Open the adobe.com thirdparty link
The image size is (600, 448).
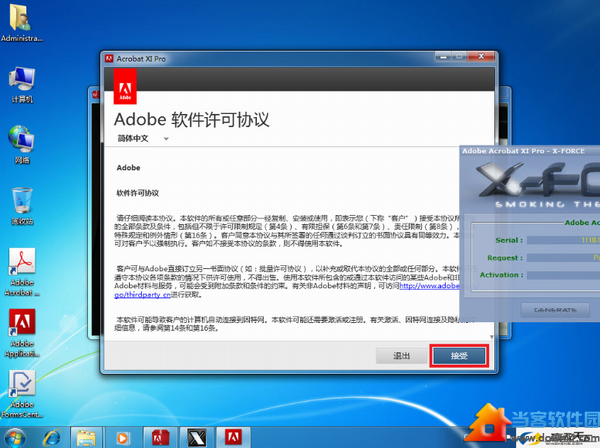point(429,286)
